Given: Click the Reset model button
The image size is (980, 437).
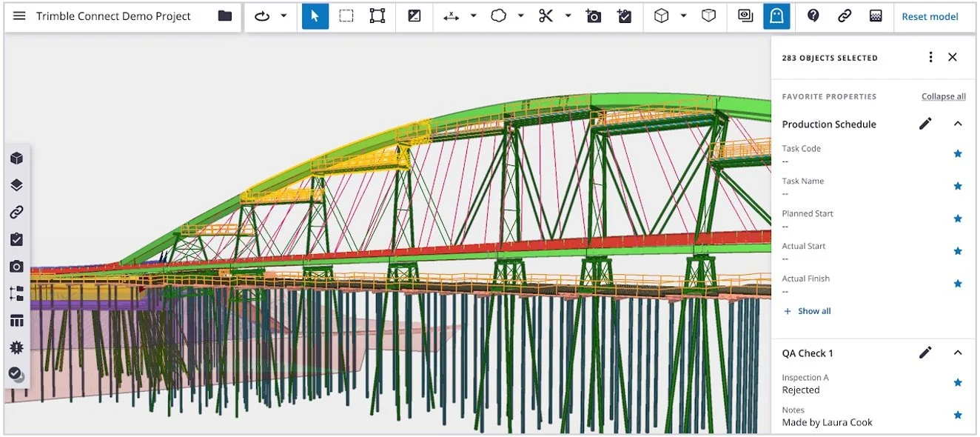Looking at the screenshot, I should (930, 16).
